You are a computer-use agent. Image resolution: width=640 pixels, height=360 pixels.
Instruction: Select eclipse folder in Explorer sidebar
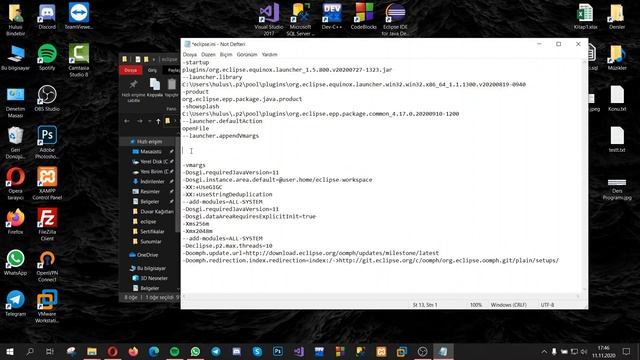(148, 222)
